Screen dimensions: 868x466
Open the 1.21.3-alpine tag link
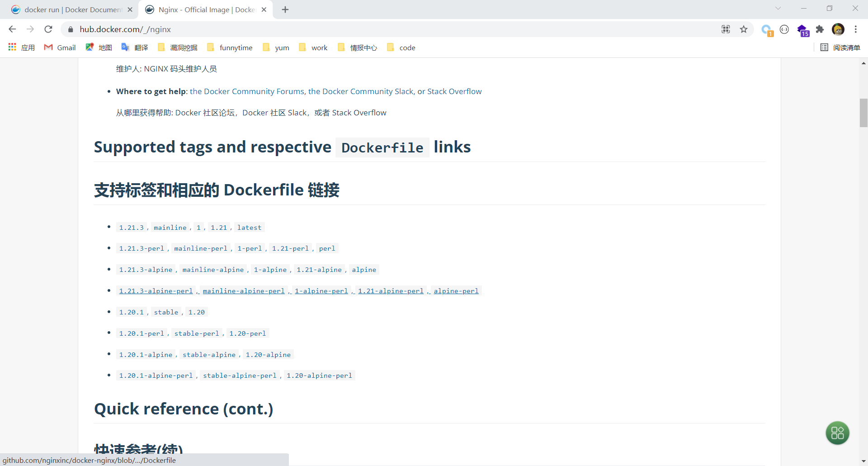tap(146, 270)
